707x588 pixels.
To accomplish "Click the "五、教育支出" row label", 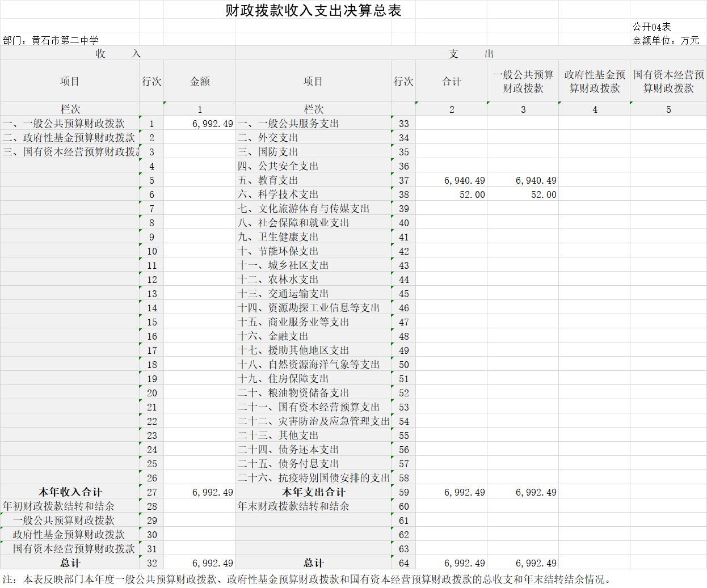I will [268, 180].
